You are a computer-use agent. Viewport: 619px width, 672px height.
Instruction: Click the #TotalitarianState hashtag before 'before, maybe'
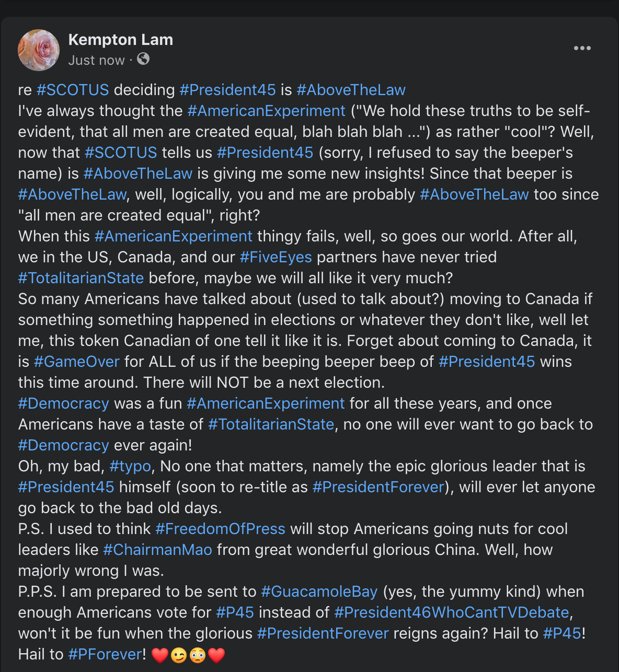tap(81, 278)
